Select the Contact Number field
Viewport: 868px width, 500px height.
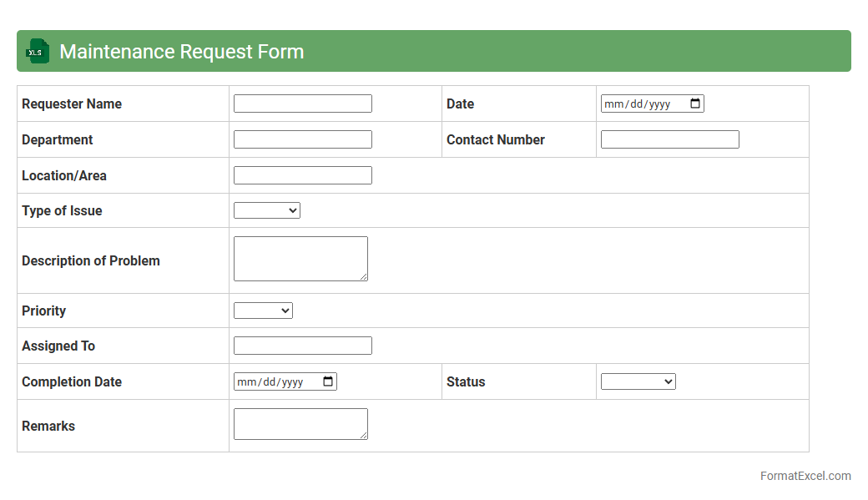pos(669,139)
